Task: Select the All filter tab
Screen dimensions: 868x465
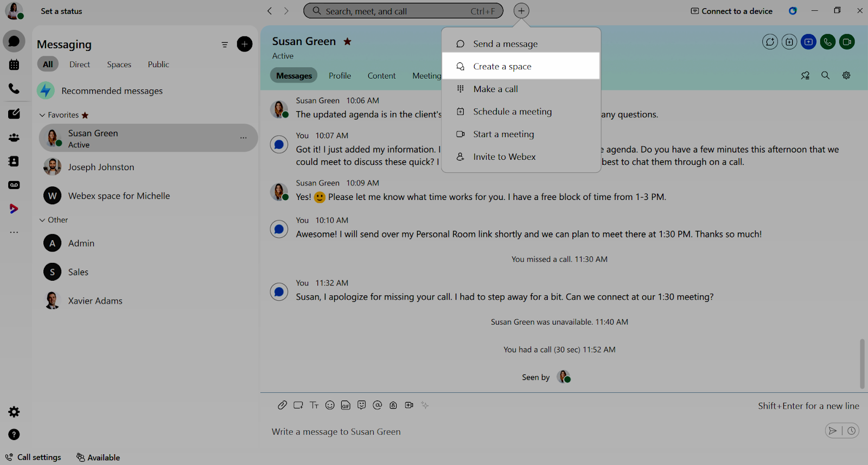Action: [x=48, y=64]
